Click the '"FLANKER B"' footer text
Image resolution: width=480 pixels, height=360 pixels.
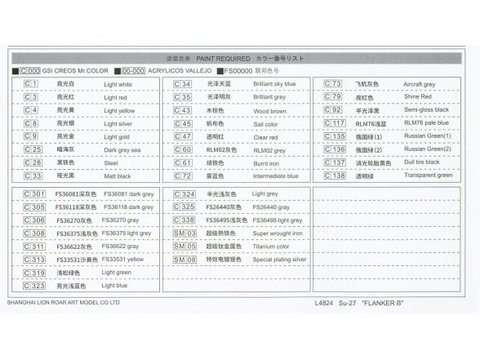(x=382, y=303)
